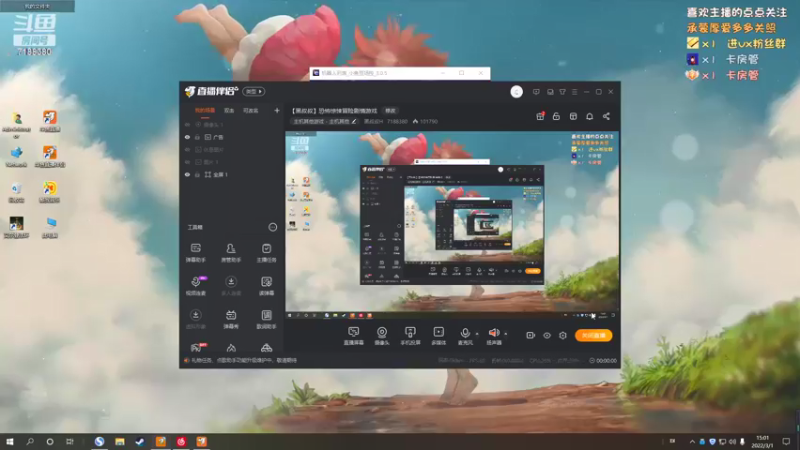Collapse the 工具箱 toolbox panel
Image resolution: width=800 pixels, height=450 pixels.
[272, 227]
